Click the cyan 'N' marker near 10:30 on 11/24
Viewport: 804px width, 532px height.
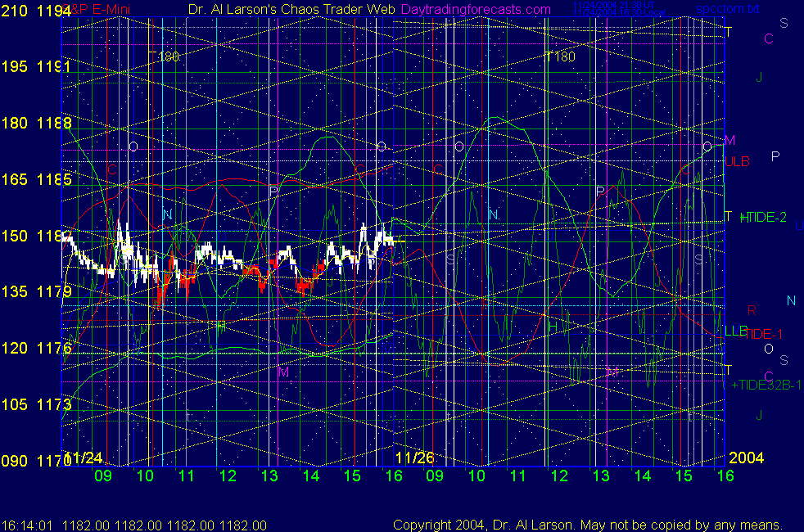[167, 214]
